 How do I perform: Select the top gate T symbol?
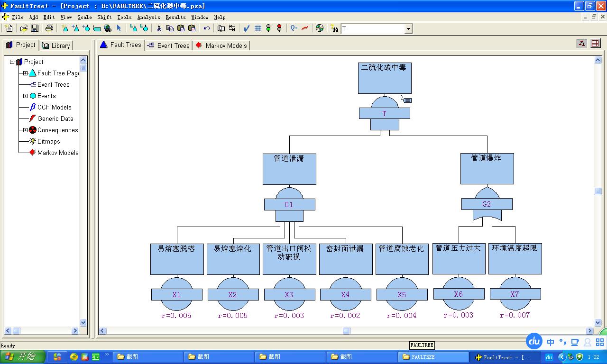pos(384,113)
